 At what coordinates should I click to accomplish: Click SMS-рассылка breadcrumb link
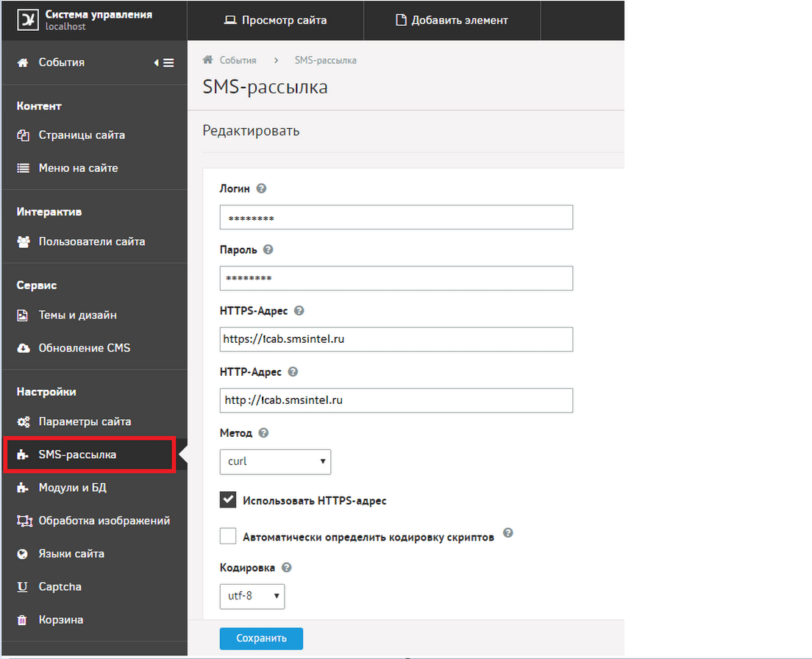[325, 60]
